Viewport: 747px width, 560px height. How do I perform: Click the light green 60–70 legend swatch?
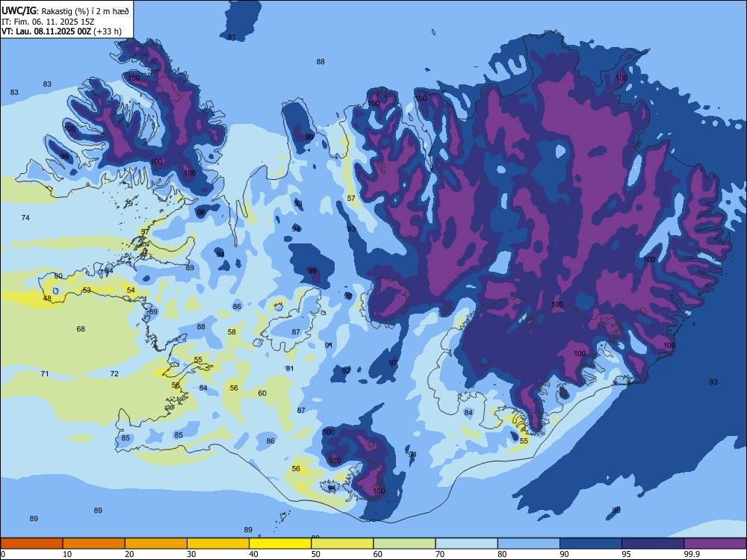pyautogui.click(x=404, y=544)
